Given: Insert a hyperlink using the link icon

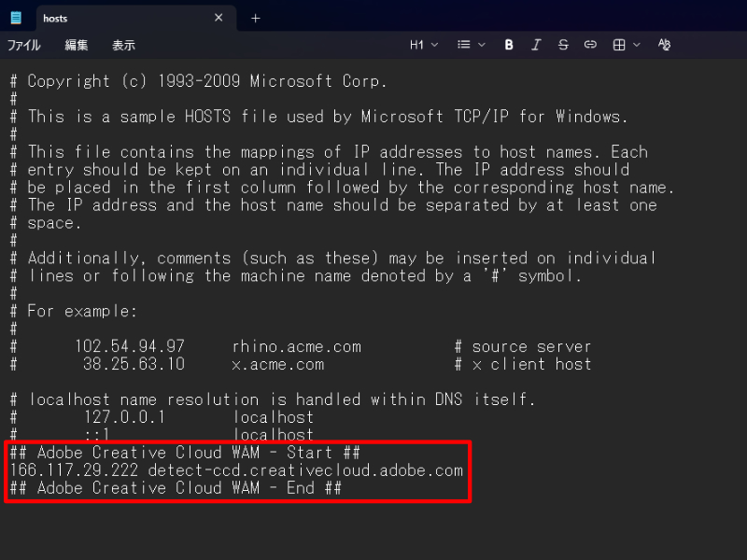Looking at the screenshot, I should point(589,44).
